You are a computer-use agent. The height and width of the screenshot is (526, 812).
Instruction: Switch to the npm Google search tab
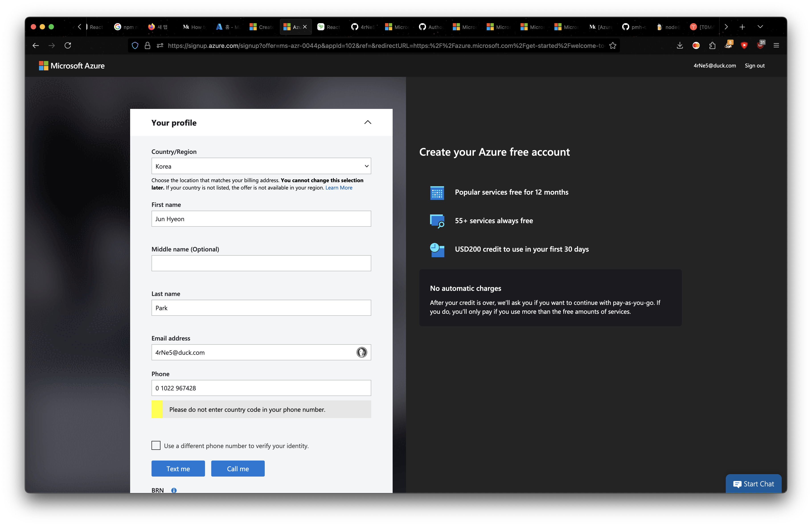click(x=126, y=27)
